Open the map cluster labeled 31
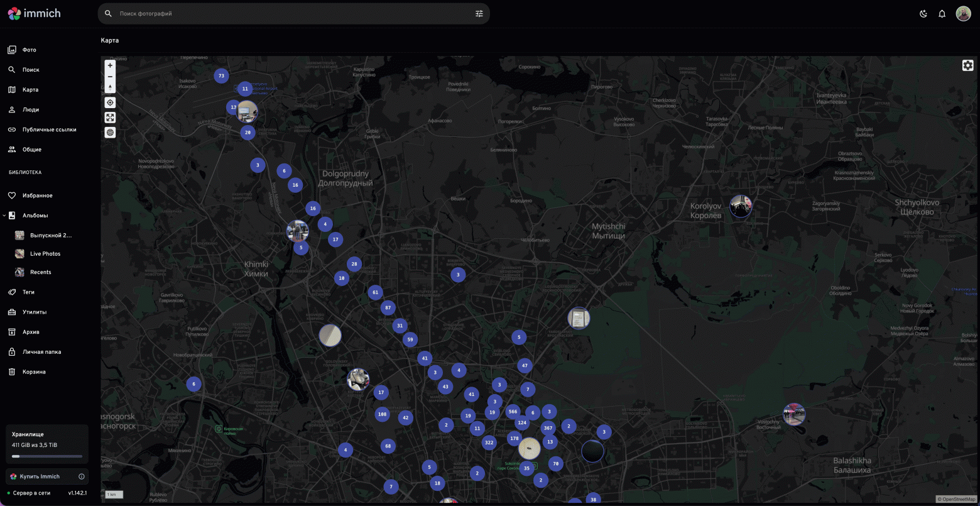The height and width of the screenshot is (506, 980). 400,326
